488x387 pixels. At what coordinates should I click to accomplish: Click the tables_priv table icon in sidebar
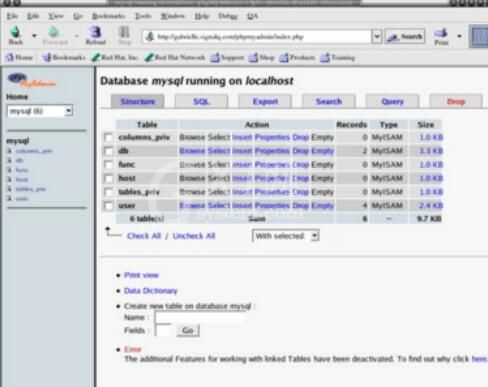click(10, 189)
